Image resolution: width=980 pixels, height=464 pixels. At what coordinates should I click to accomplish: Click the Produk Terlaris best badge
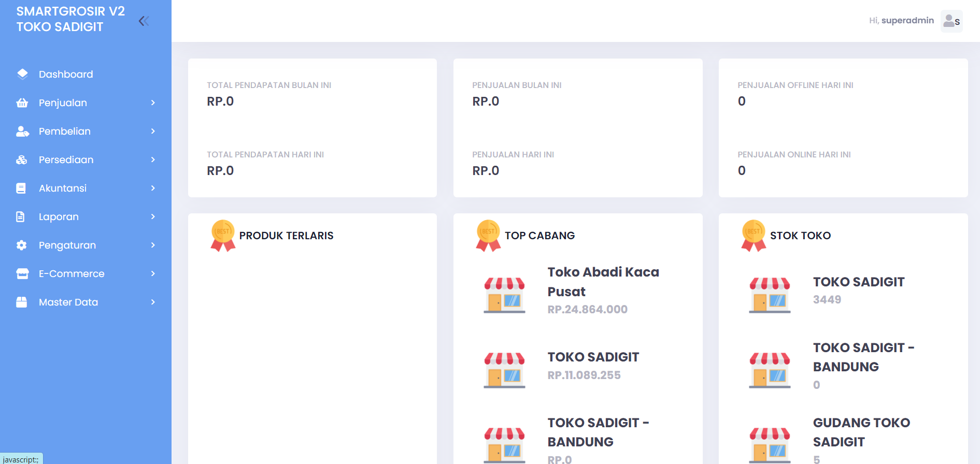coord(223,236)
